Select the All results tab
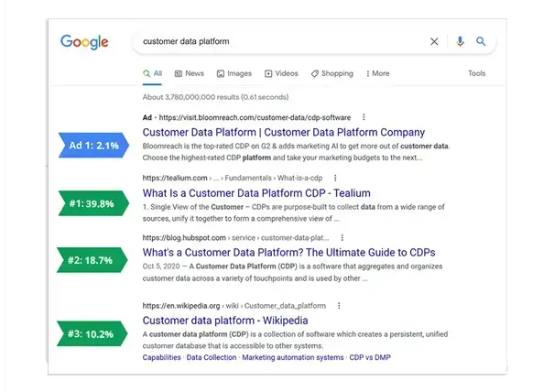The height and width of the screenshot is (392, 554). click(153, 73)
